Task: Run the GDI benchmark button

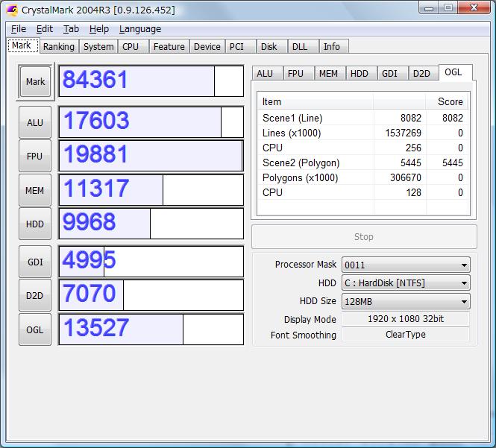Action: point(35,262)
